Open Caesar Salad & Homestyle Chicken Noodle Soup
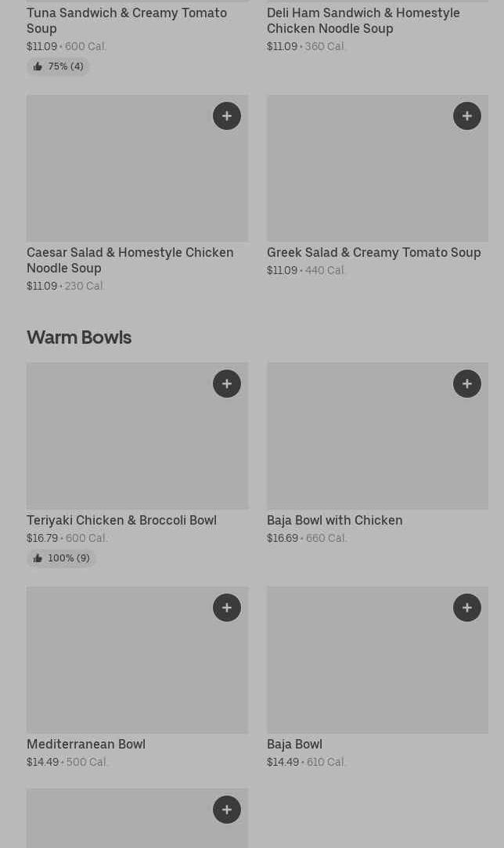Viewport: 504px width, 848px height. point(130,260)
